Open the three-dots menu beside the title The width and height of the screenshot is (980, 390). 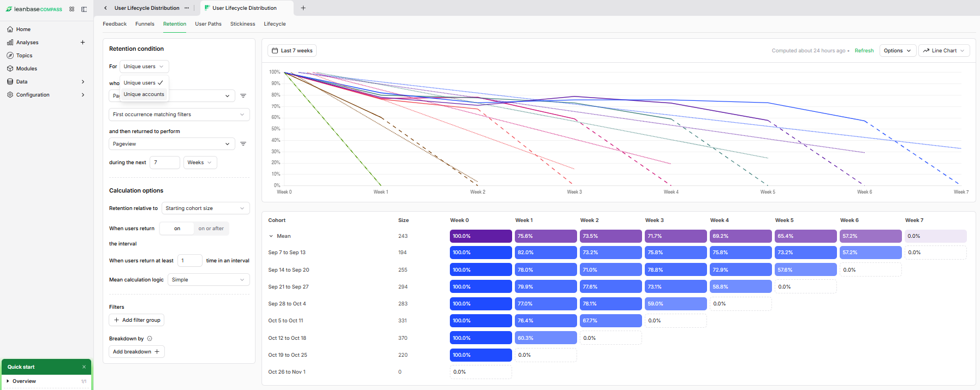pyautogui.click(x=187, y=8)
